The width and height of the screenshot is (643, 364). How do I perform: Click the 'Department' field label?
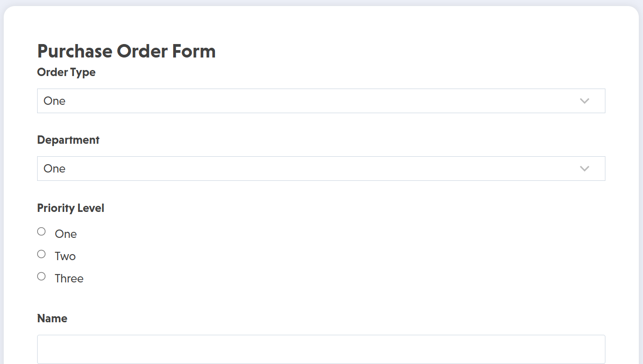(68, 140)
